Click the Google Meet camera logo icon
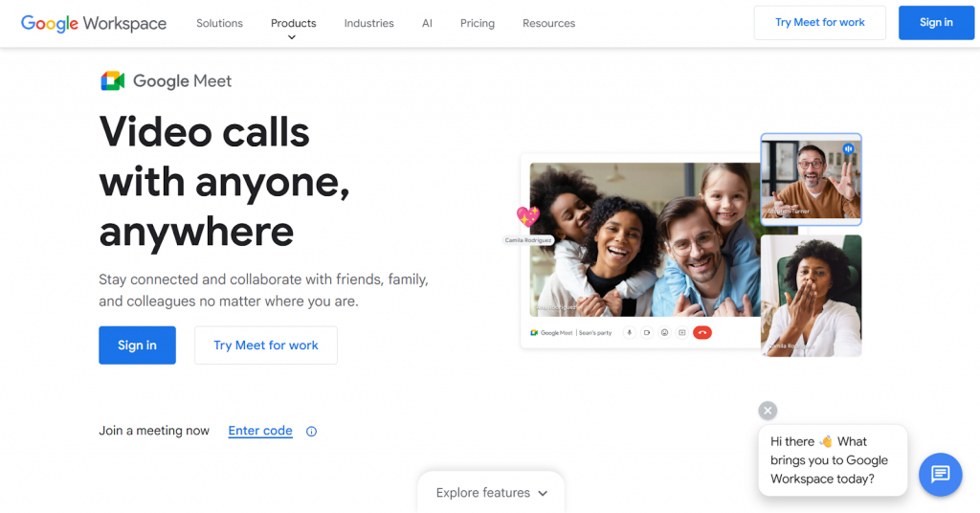The image size is (980, 513). pos(113,80)
